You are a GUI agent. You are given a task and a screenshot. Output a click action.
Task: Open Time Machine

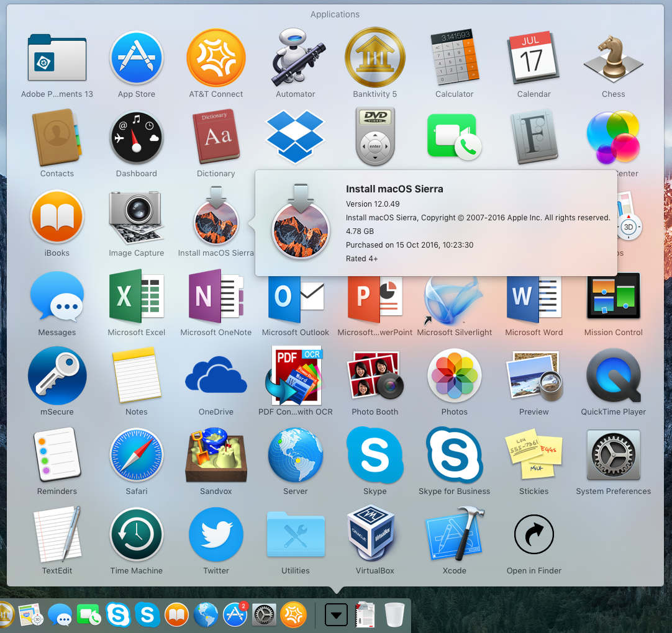(x=136, y=534)
